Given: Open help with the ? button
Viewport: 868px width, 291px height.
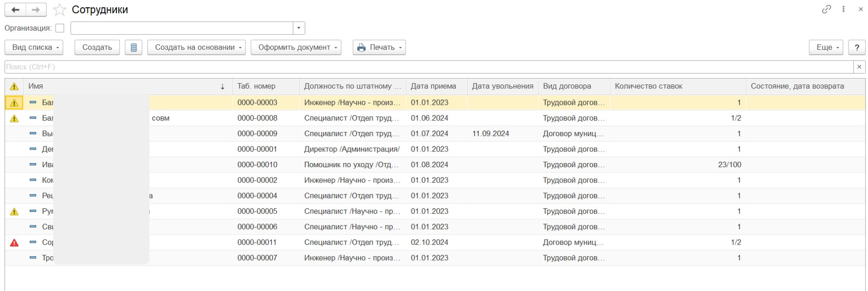Looking at the screenshot, I should coord(857,47).
